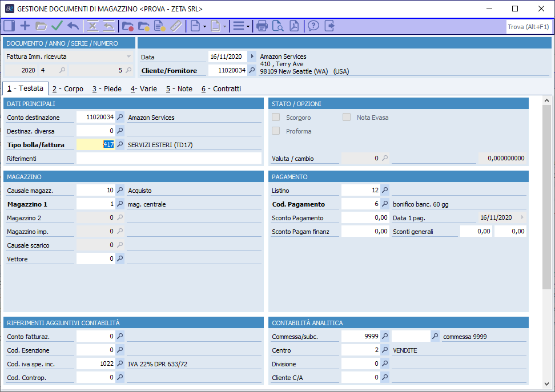This screenshot has width=555, height=392.
Task: Open print preview magnifier icon
Action: tap(278, 26)
